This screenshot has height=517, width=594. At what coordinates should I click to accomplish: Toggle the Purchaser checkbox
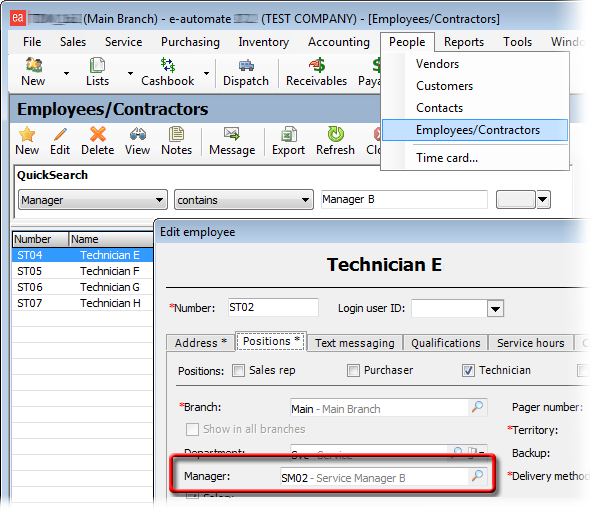[353, 370]
